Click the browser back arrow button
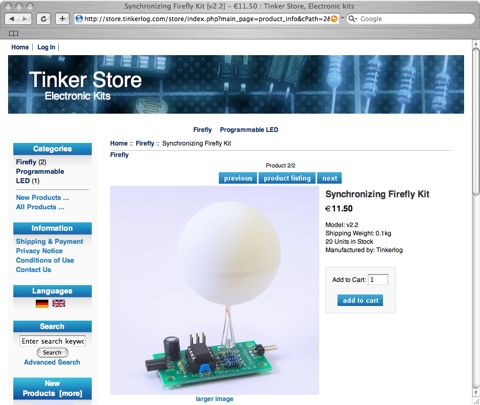This screenshot has width=480, height=405. click(x=12, y=19)
